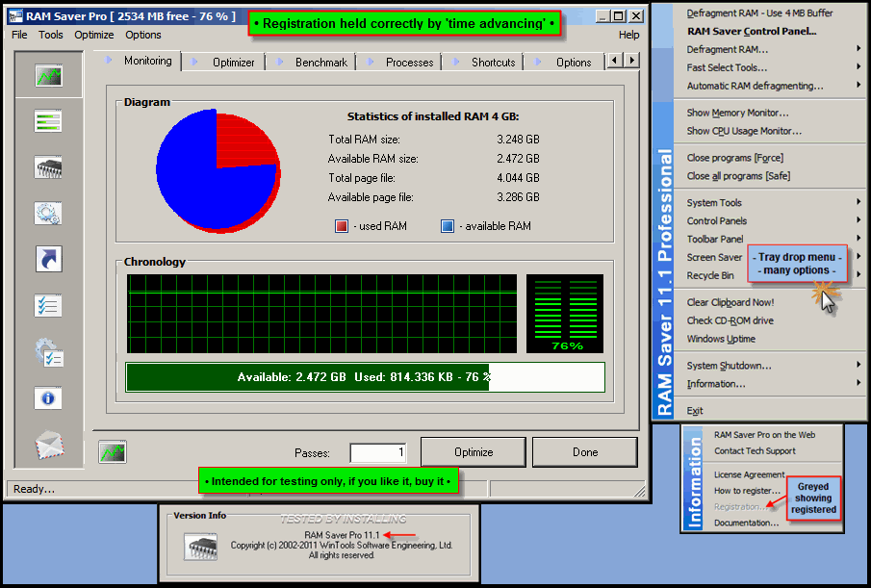Expand the System Tools submenu
This screenshot has height=588, width=871.
point(714,203)
